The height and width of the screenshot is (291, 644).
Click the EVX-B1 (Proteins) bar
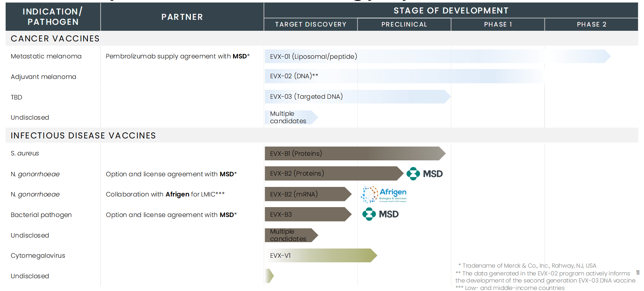pos(354,154)
